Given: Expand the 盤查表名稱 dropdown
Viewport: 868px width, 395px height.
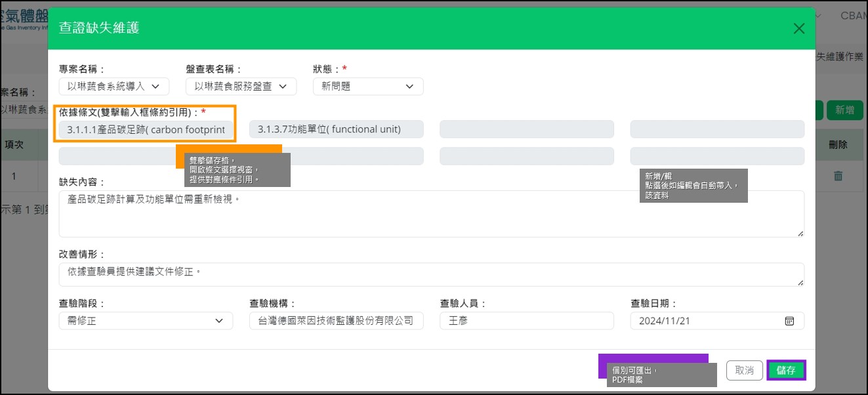Looking at the screenshot, I should click(241, 87).
